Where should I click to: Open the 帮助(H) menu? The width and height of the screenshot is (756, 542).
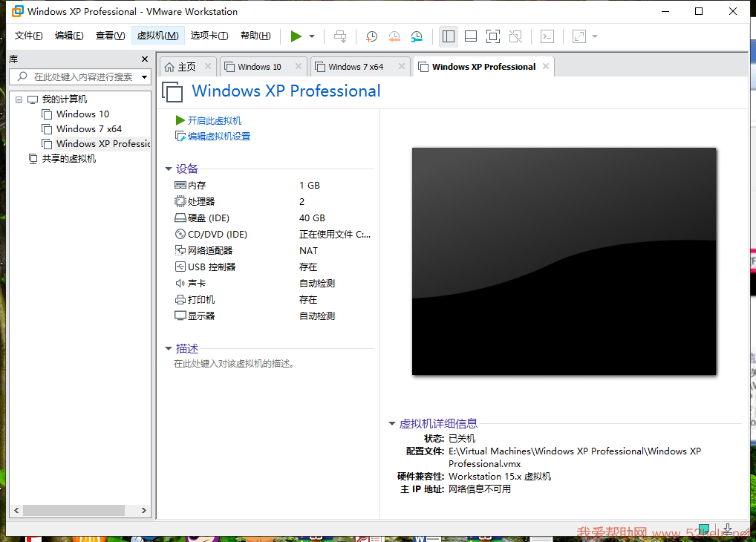255,36
